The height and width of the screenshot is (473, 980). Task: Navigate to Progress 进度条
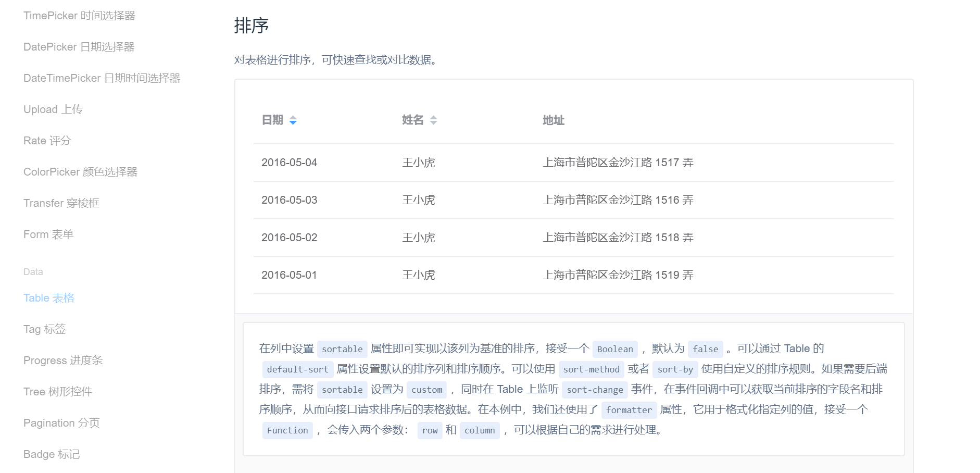tap(63, 360)
